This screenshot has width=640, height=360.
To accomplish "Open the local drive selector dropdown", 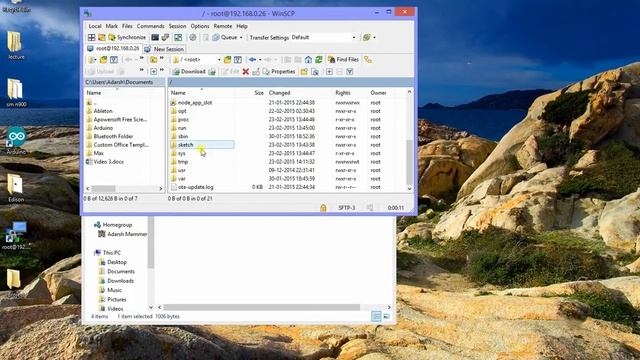I will point(92,60).
